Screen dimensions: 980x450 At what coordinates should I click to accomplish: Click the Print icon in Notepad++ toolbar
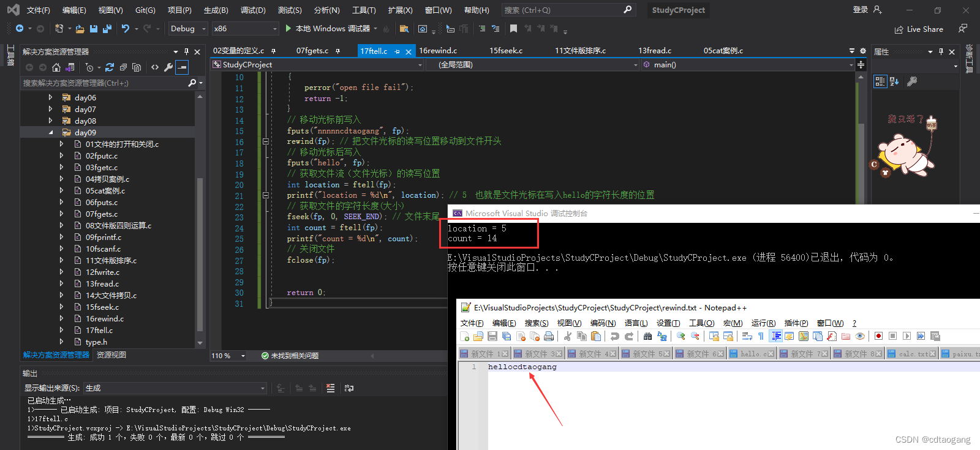click(549, 336)
